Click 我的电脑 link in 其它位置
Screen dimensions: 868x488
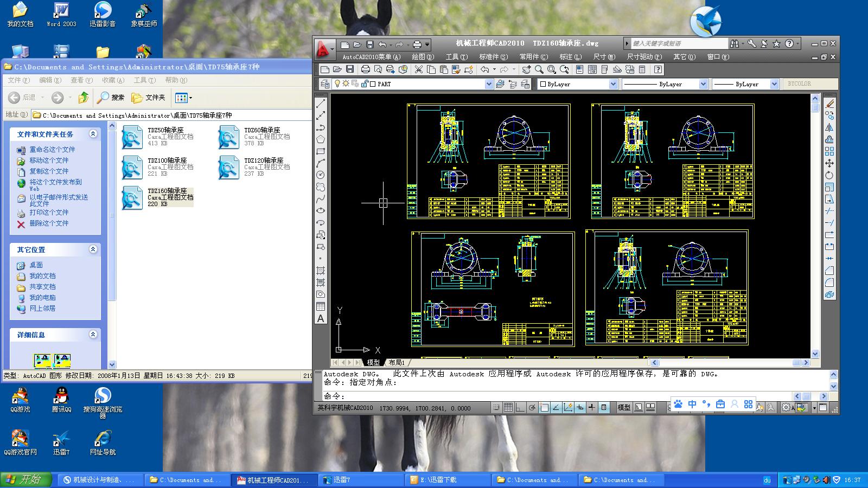(x=42, y=298)
